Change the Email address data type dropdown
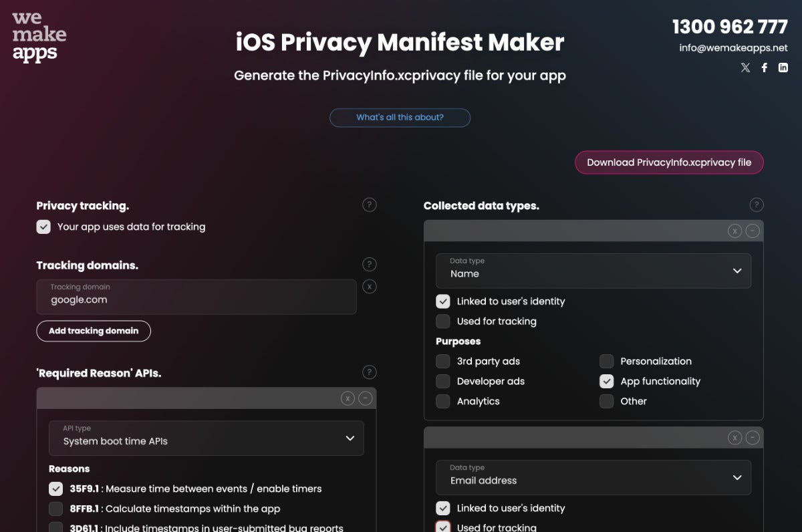 pos(593,477)
